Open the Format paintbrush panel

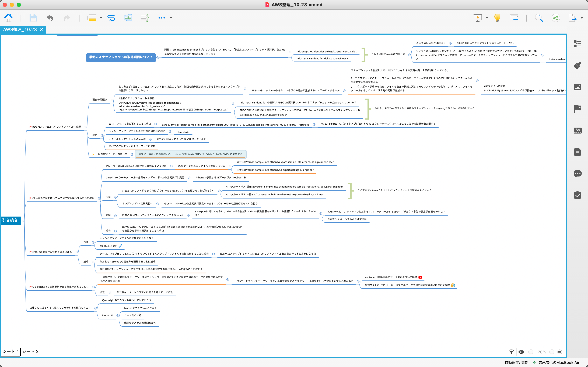pyautogui.click(x=577, y=65)
